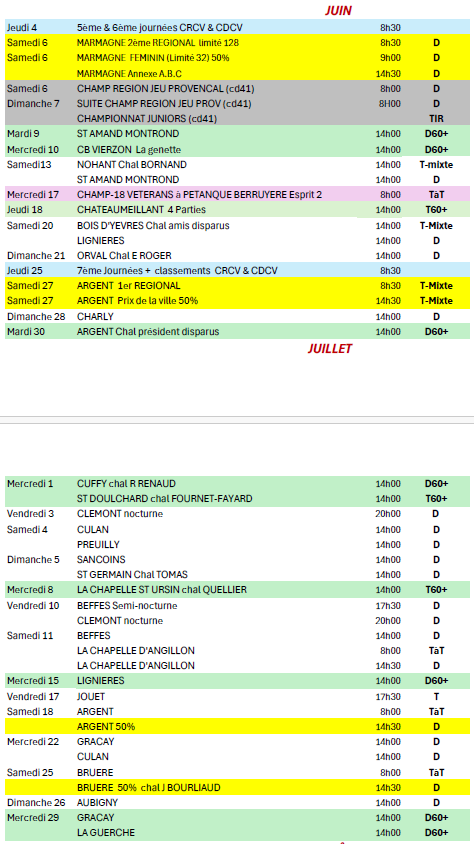Image resolution: width=474 pixels, height=844 pixels.
Task: Click the 'Mercredi 29' date cell
Action: click(33, 818)
